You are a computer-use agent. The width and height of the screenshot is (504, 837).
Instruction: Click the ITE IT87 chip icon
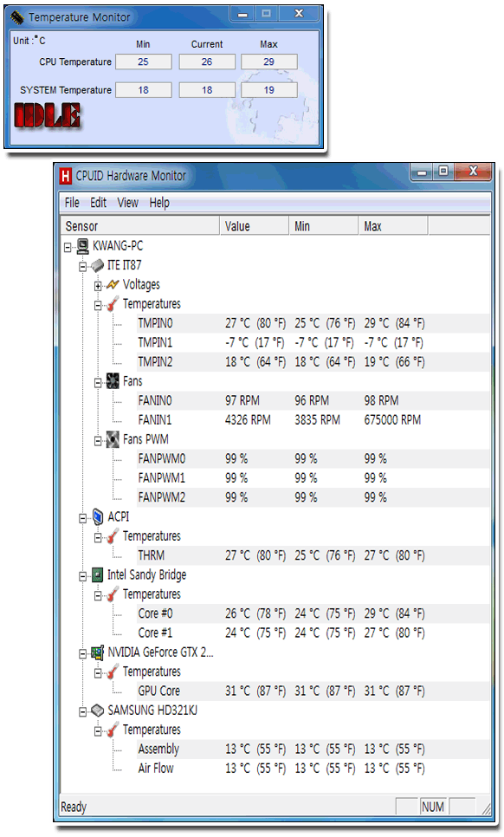pos(97,265)
